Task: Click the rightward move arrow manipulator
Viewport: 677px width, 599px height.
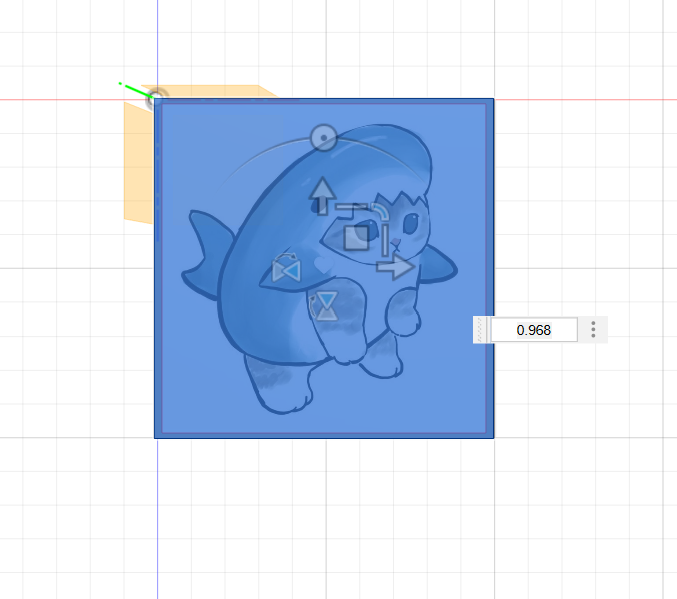Action: [x=395, y=267]
